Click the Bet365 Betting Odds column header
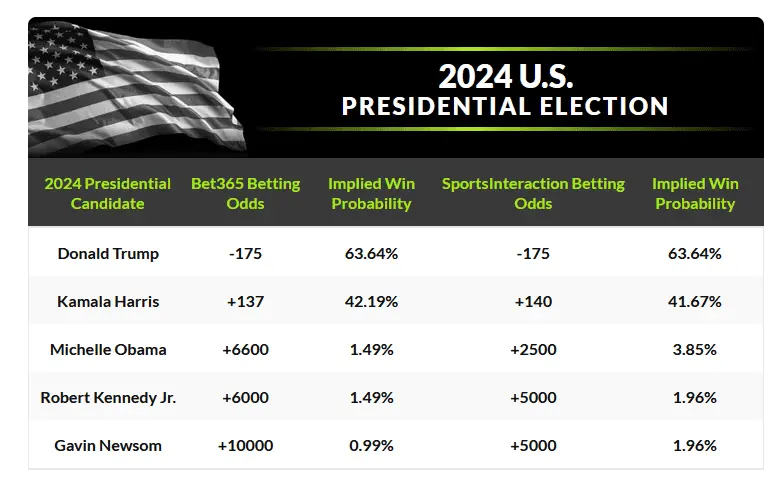The width and height of the screenshot is (780, 487). pyautogui.click(x=245, y=193)
